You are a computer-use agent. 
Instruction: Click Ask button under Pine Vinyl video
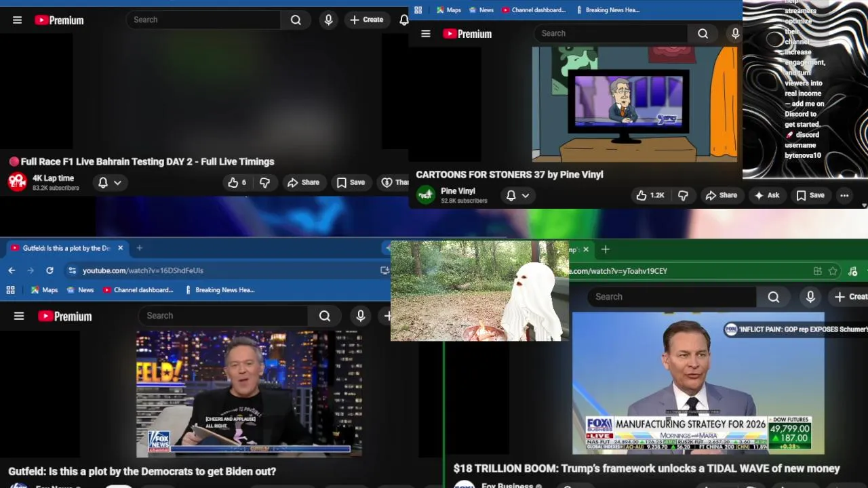(766, 195)
